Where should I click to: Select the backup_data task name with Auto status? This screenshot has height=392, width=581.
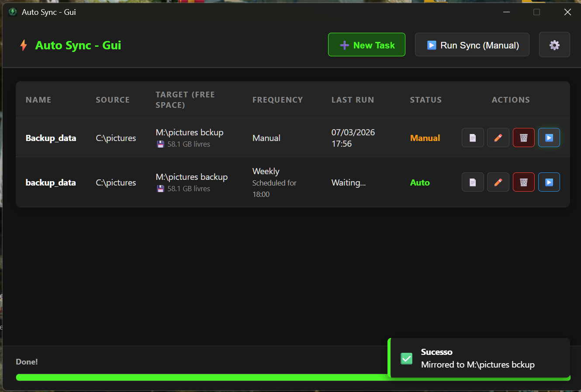pos(51,182)
